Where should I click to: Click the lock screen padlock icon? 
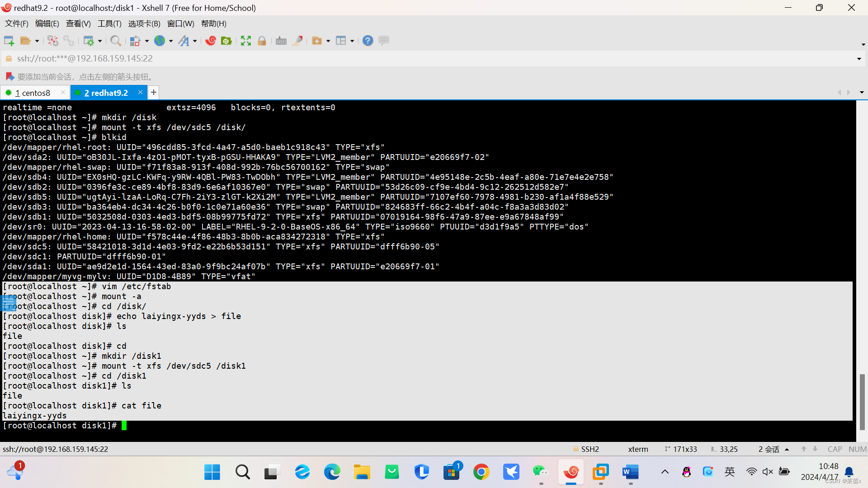pyautogui.click(x=262, y=41)
